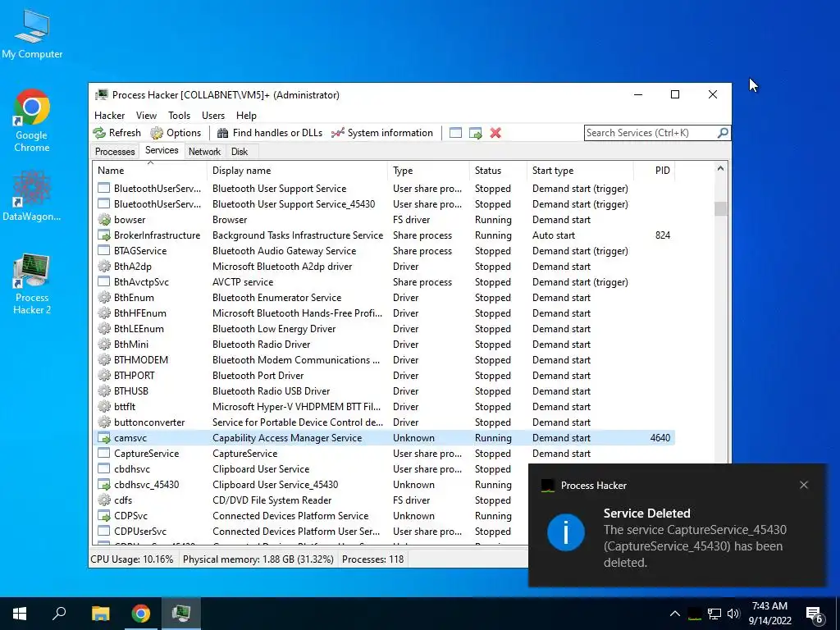Click the red X kill window icon
840x630 pixels.
tap(495, 133)
